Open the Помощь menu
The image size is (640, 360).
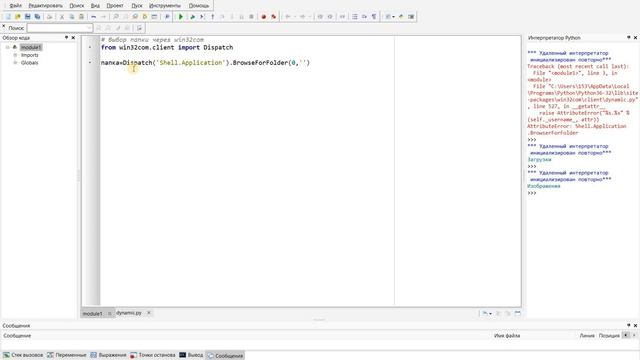(199, 6)
